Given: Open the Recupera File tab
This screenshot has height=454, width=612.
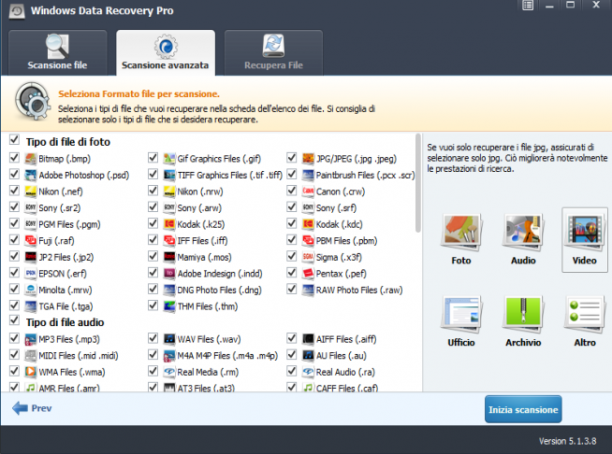Looking at the screenshot, I should click(274, 52).
